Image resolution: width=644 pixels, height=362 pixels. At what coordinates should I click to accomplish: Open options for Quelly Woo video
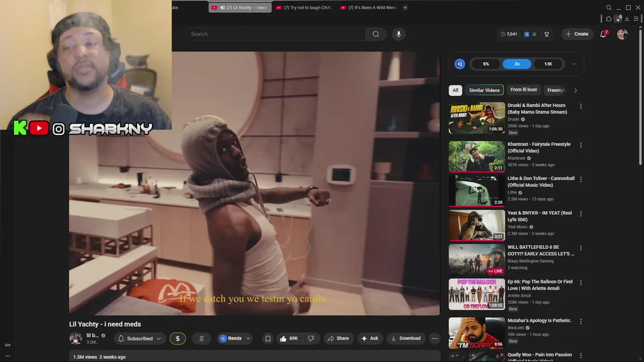[581, 355]
